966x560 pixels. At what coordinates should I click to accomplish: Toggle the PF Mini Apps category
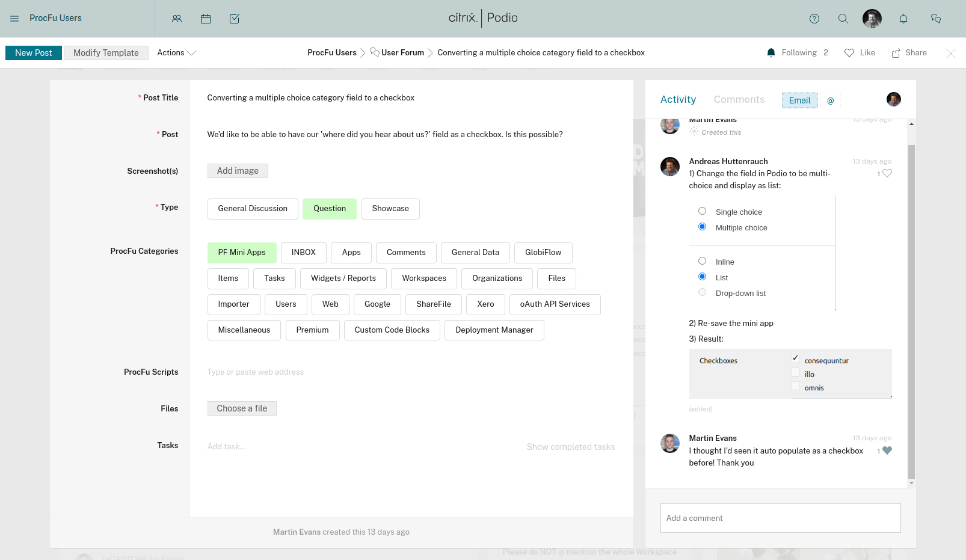(242, 253)
